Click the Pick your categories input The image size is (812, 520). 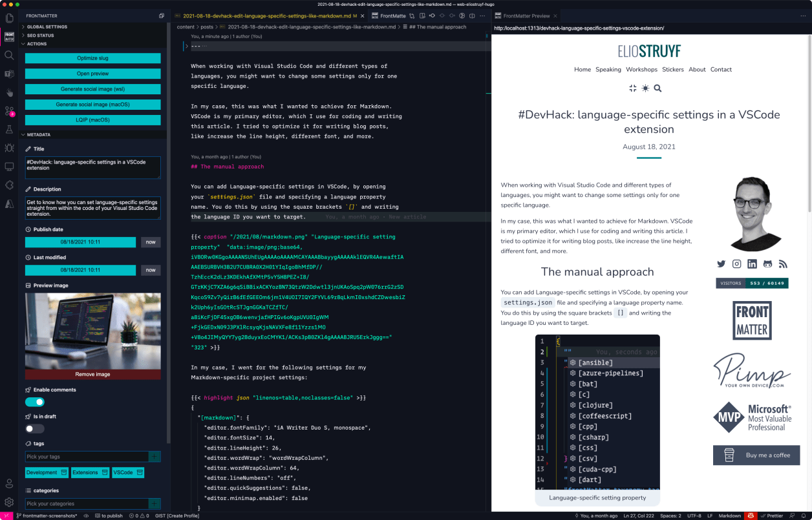click(x=87, y=504)
